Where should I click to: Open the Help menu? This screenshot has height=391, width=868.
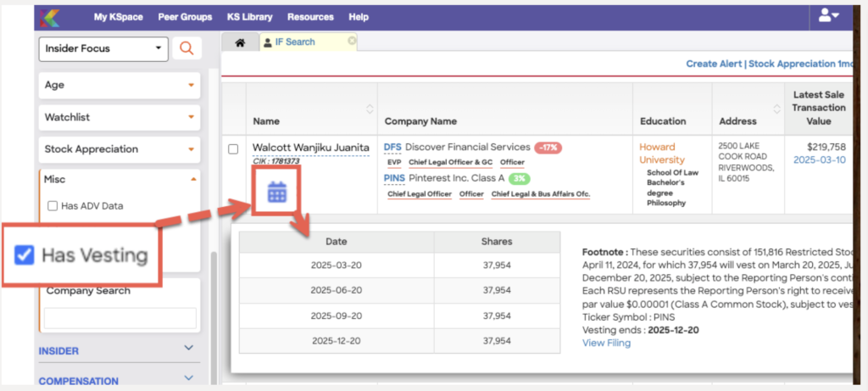tap(359, 17)
